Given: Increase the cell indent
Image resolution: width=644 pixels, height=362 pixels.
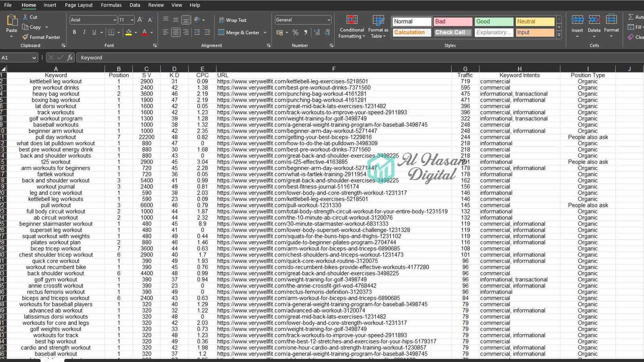Looking at the screenshot, I should 207,32.
